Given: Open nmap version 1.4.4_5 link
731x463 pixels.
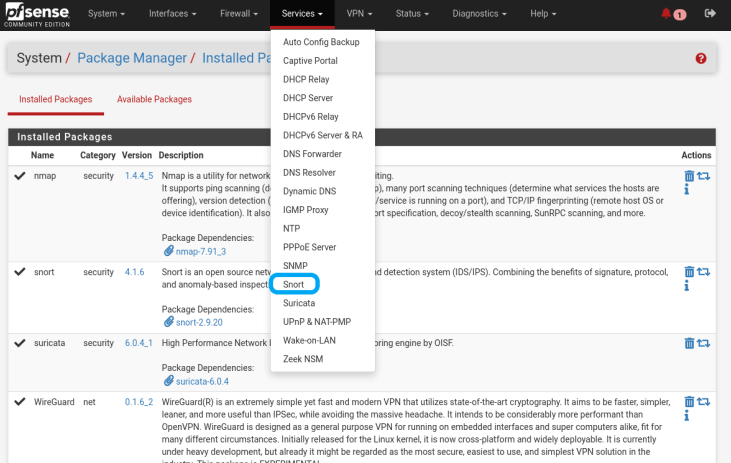Looking at the screenshot, I should (139, 176).
